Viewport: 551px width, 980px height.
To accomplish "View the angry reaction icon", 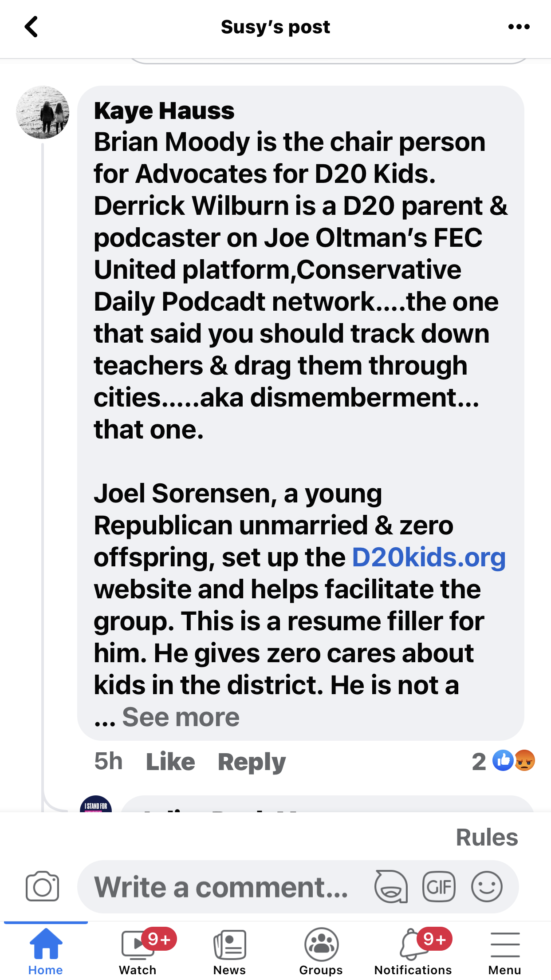I will pos(525,761).
